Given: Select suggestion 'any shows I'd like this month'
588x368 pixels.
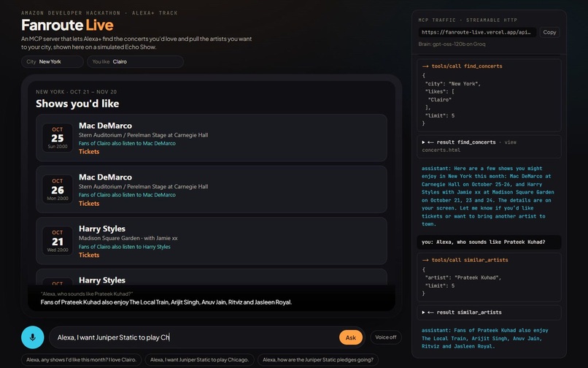Looking at the screenshot, I should click(82, 360).
